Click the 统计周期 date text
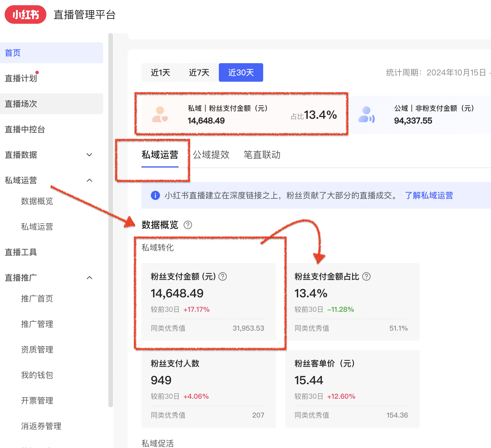The image size is (491, 448). 438,72
